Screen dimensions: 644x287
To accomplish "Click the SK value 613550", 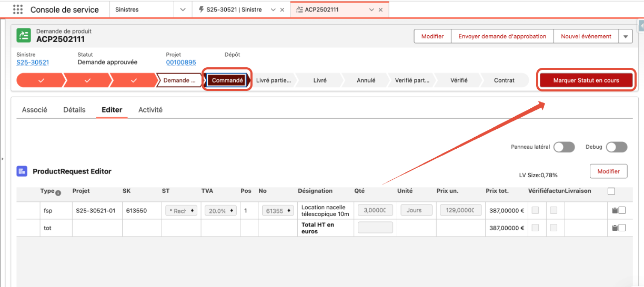I will point(136,211).
